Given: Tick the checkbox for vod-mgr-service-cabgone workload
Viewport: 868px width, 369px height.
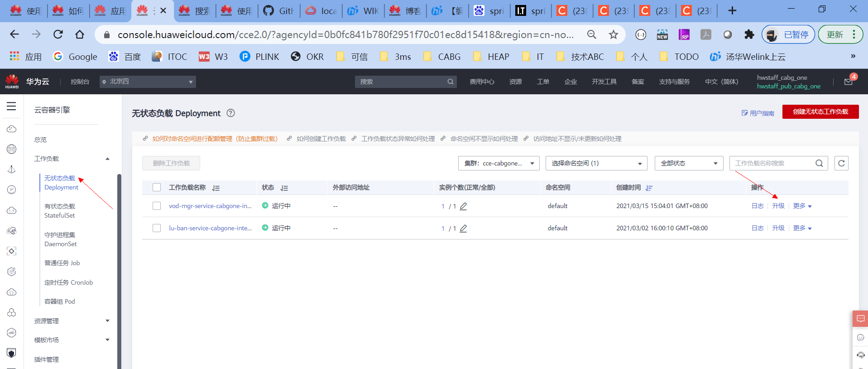Looking at the screenshot, I should point(157,206).
